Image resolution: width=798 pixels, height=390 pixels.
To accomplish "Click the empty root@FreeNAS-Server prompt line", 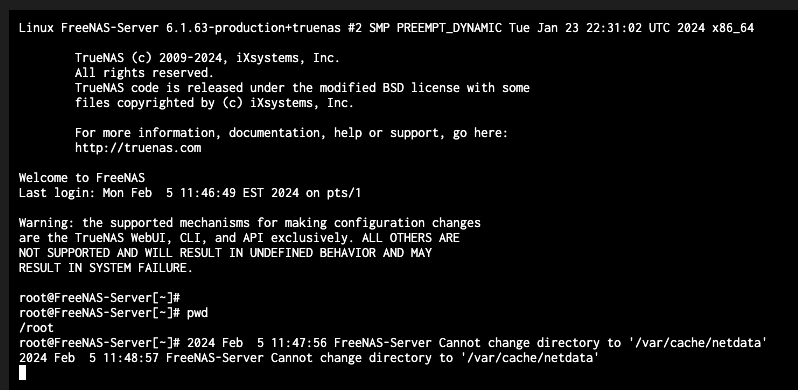I will (100, 298).
